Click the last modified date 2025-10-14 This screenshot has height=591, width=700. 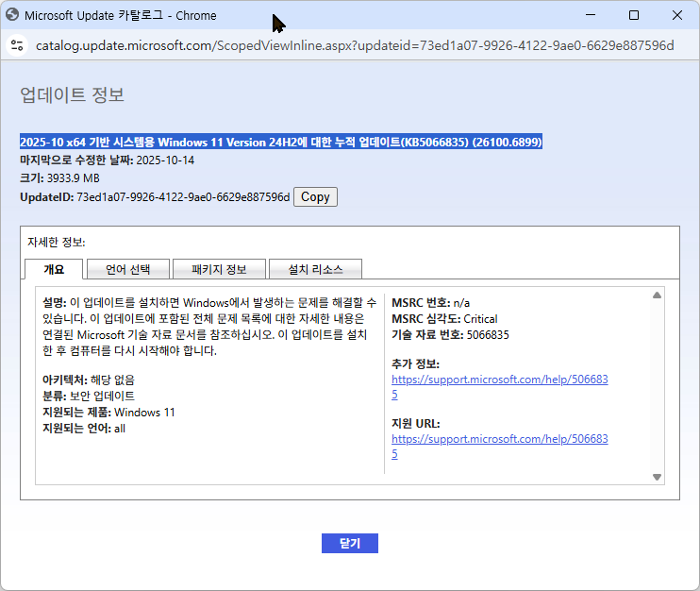(165, 160)
